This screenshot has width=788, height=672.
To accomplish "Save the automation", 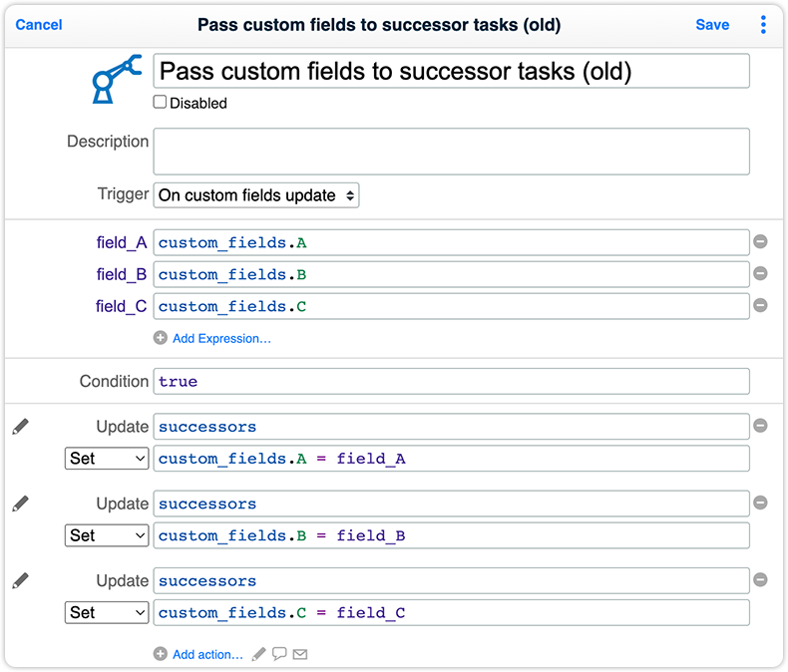I will pos(712,25).
